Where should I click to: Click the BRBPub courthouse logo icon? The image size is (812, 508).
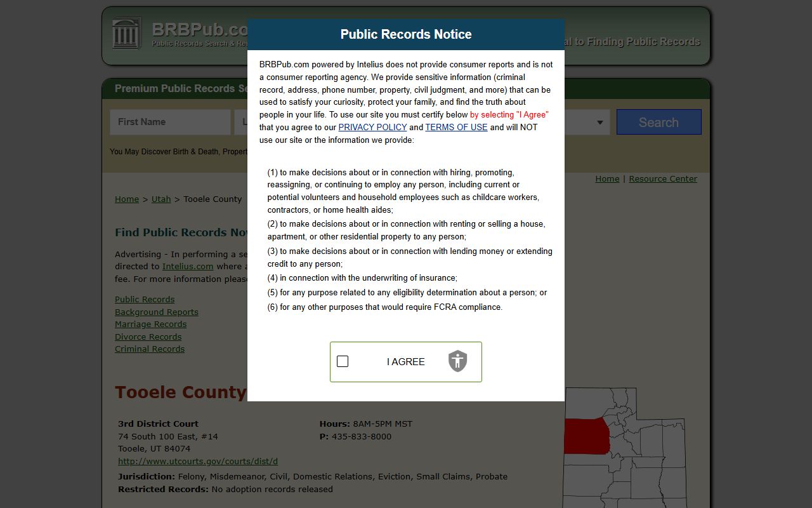coord(126,33)
